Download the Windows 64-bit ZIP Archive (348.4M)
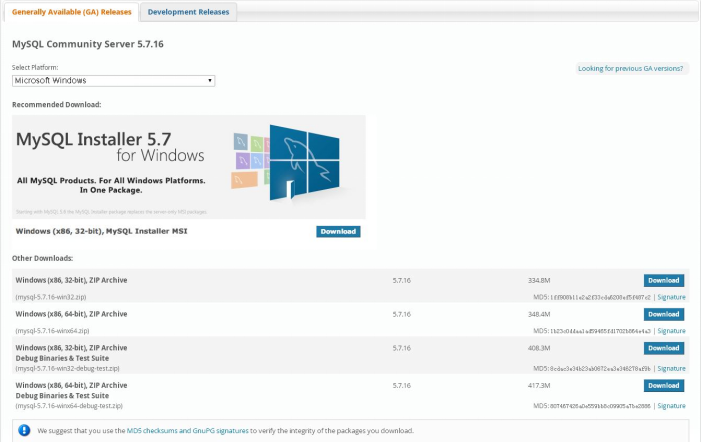Viewport: 701px width, 442px height. [x=664, y=314]
